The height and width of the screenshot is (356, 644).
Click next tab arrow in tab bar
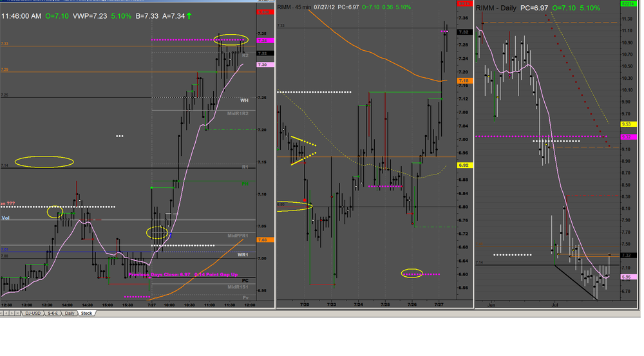click(x=12, y=314)
